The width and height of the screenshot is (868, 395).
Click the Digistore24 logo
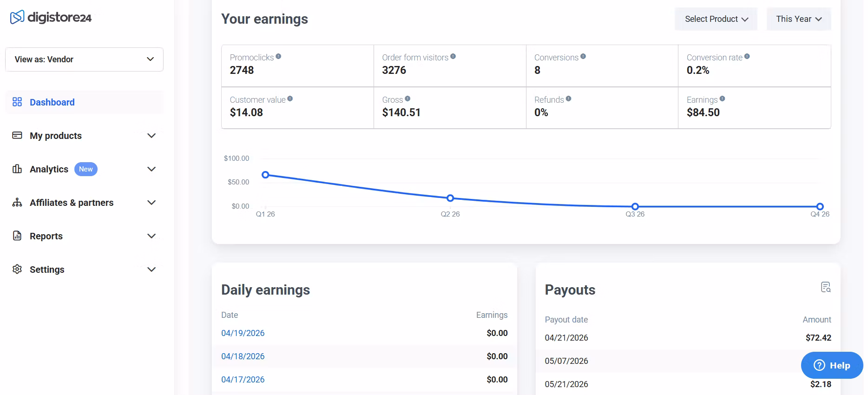coord(51,18)
